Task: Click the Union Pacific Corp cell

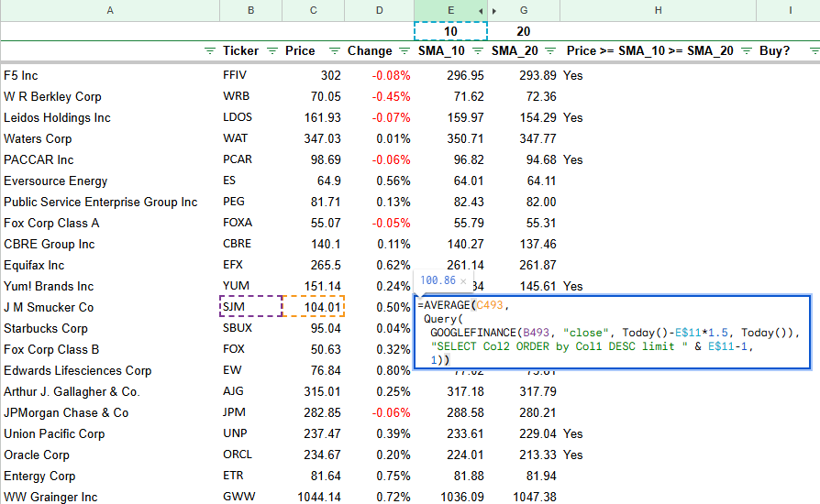Action: [x=110, y=434]
